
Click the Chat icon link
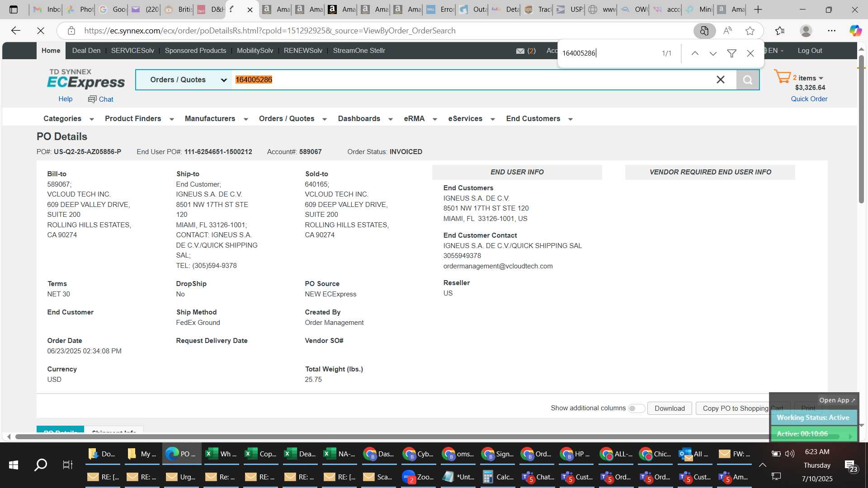click(101, 99)
